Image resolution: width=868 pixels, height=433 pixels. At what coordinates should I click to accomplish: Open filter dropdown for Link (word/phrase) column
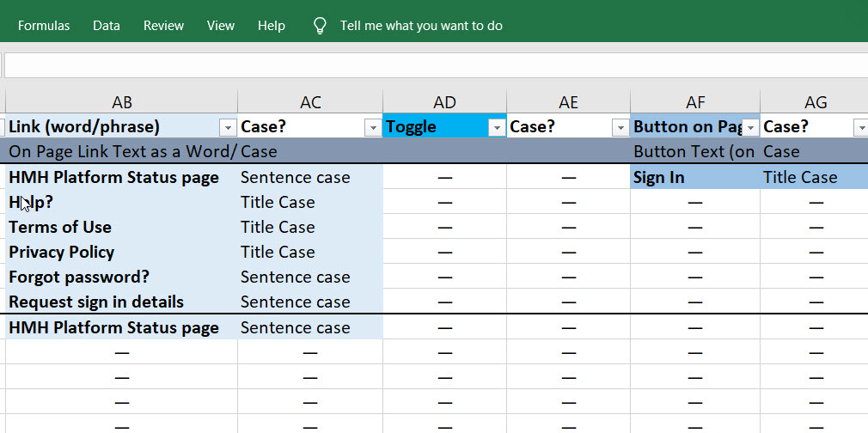228,127
